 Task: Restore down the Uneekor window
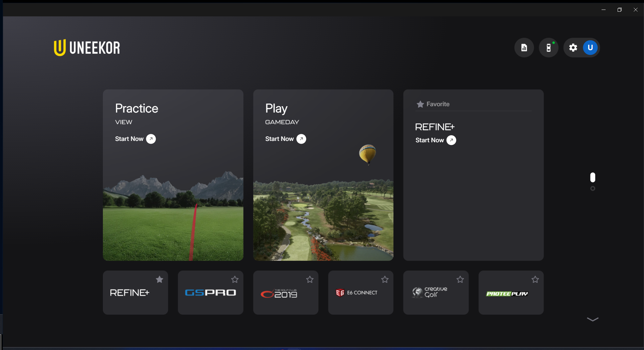(x=620, y=10)
